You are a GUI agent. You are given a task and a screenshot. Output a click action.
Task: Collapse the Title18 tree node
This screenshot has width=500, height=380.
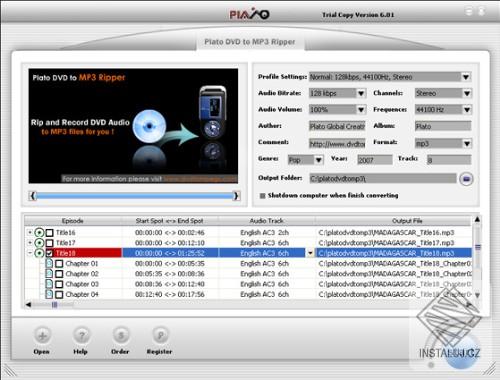(30, 253)
